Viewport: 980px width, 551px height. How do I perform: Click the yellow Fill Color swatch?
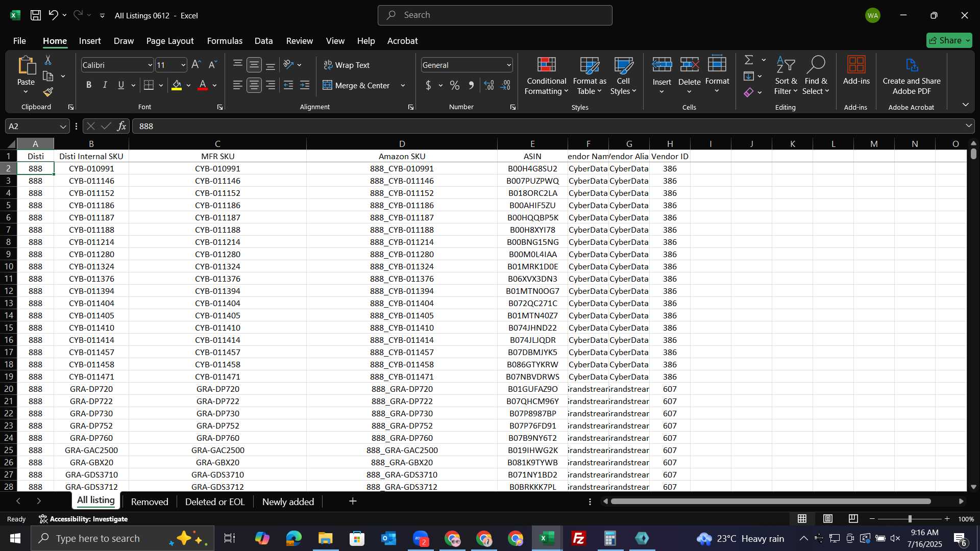click(x=177, y=85)
